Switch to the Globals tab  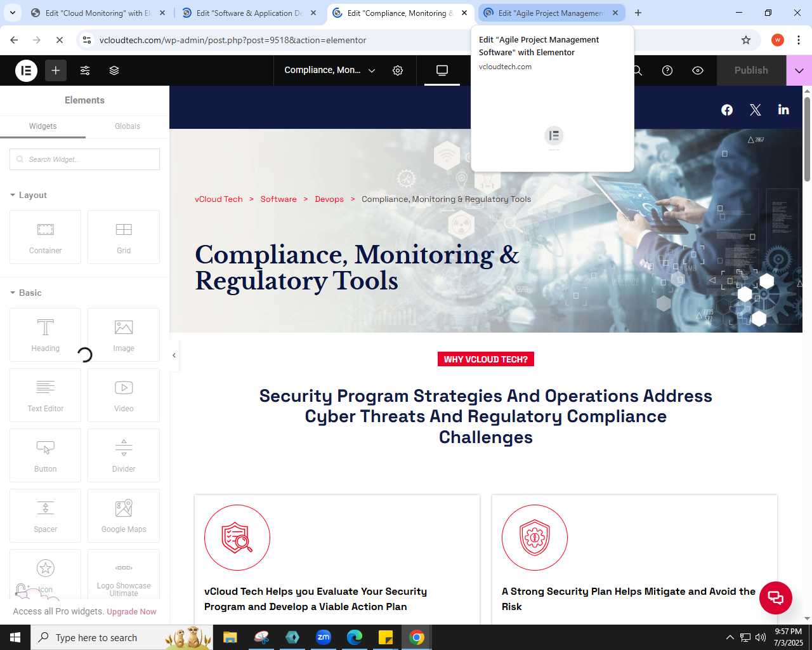(128, 126)
